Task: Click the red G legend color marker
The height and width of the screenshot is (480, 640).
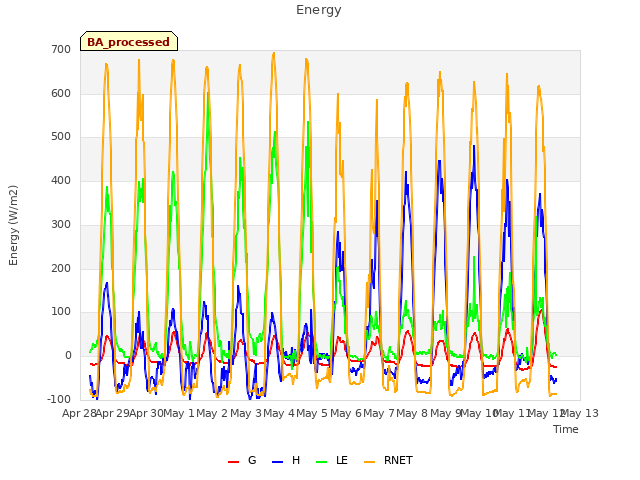Action: (x=233, y=462)
